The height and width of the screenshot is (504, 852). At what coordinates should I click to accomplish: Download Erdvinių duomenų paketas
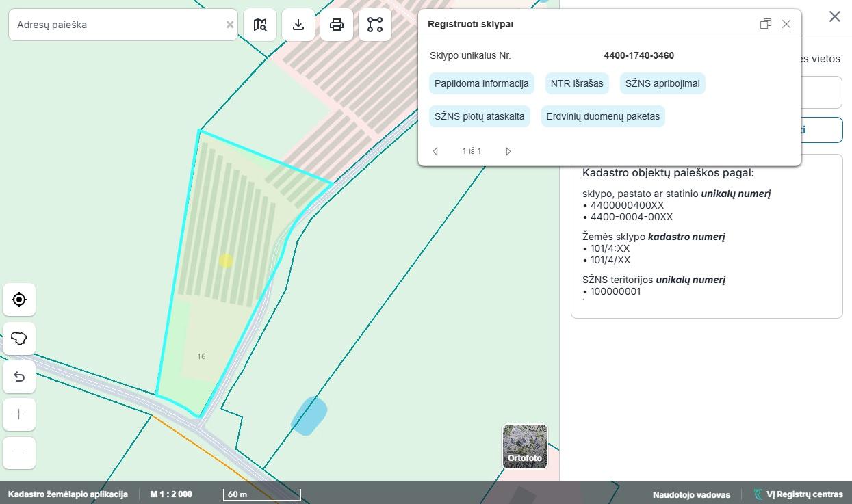[x=603, y=116]
